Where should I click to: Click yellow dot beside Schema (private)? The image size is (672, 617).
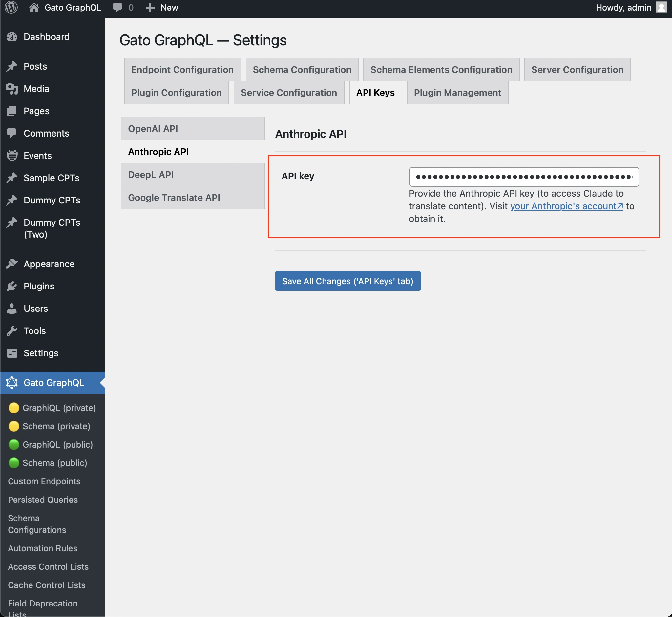[x=14, y=426]
